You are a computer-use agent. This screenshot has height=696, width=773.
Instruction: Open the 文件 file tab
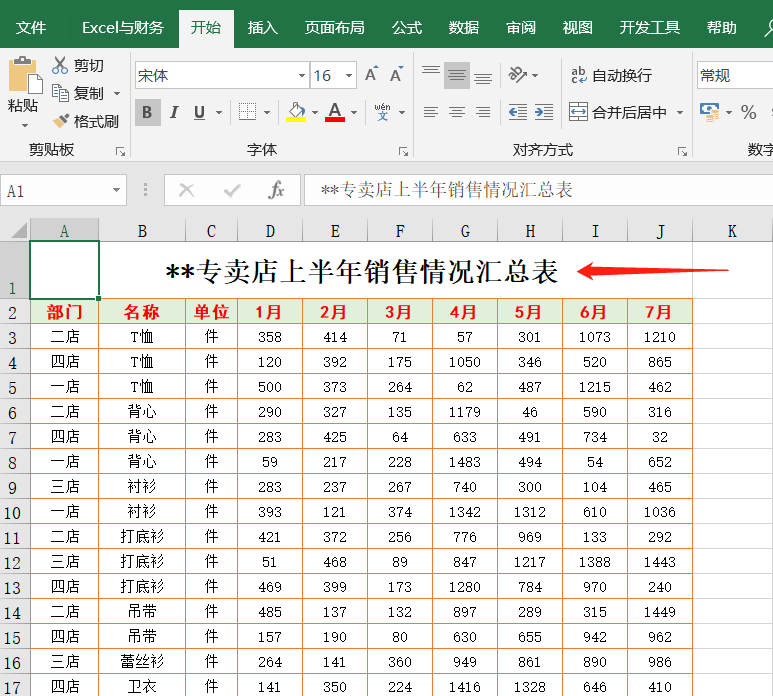coord(31,28)
